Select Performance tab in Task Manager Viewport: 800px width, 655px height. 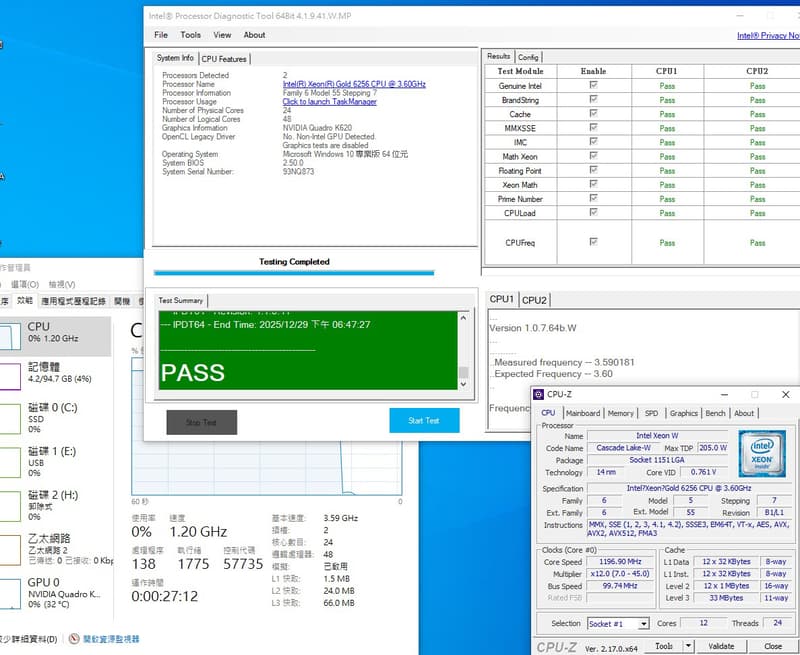coord(24,300)
